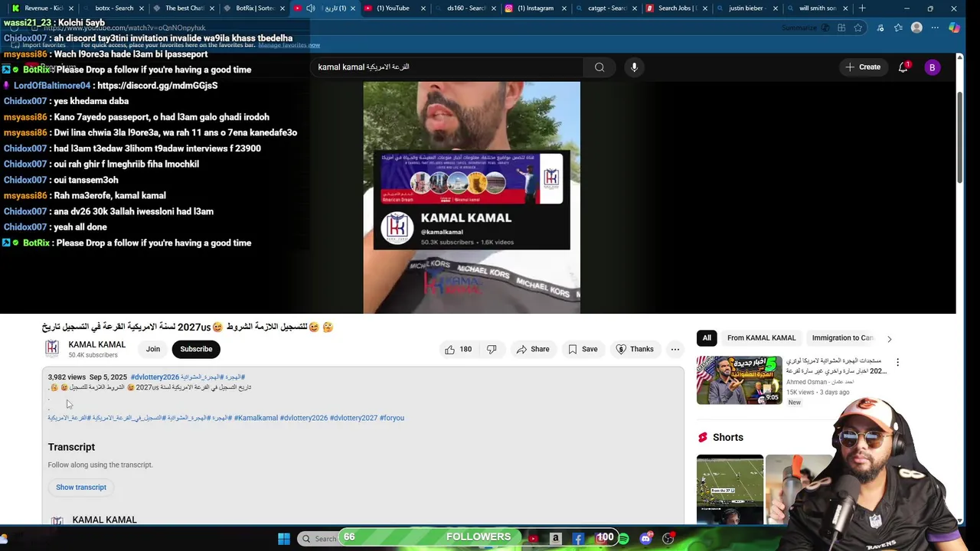Open more actions ellipsis beside Thanks
Image resolution: width=980 pixels, height=551 pixels.
[675, 349]
